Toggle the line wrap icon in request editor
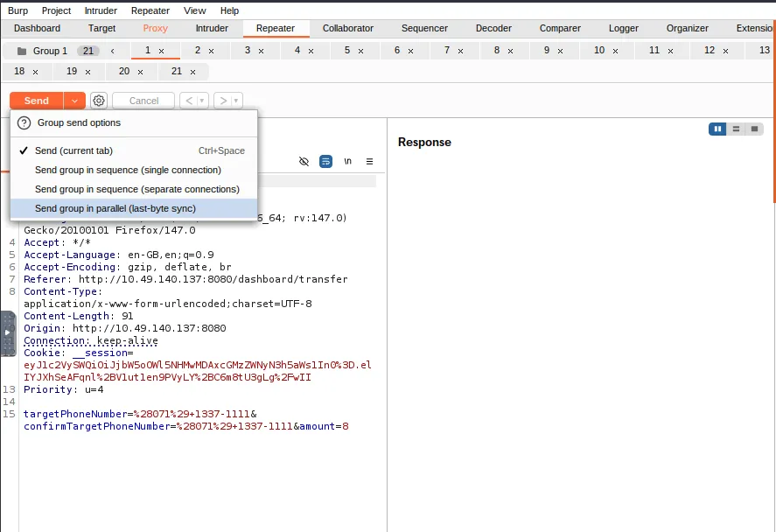This screenshot has width=776, height=532. click(x=325, y=162)
